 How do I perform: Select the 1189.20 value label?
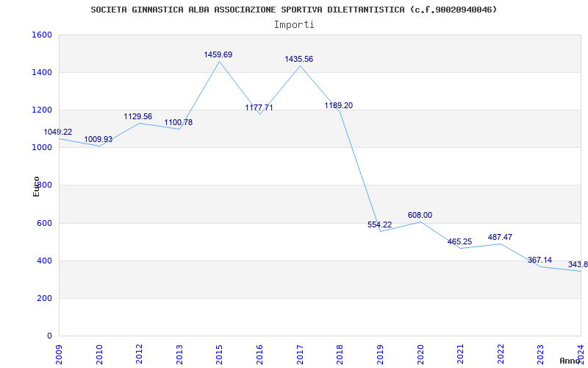pos(339,105)
